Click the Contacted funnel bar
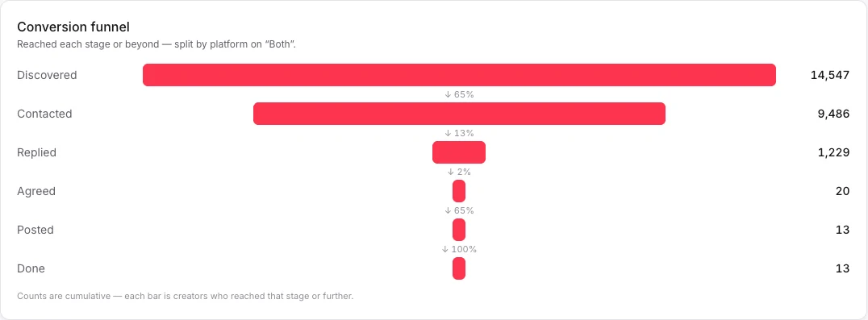 coord(459,114)
